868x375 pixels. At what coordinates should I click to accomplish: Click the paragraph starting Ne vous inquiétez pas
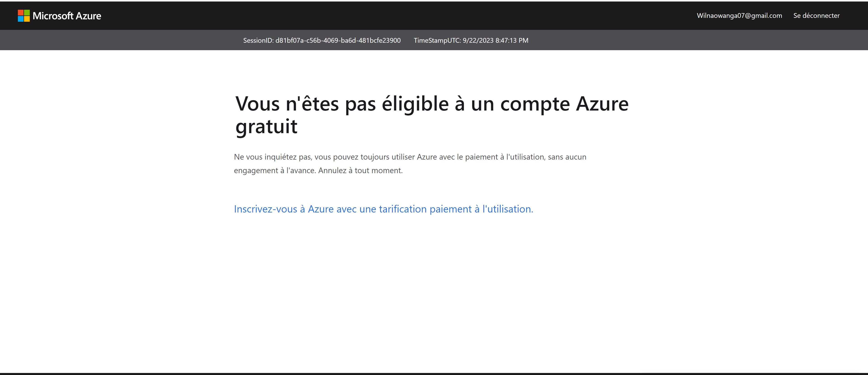[x=410, y=164]
